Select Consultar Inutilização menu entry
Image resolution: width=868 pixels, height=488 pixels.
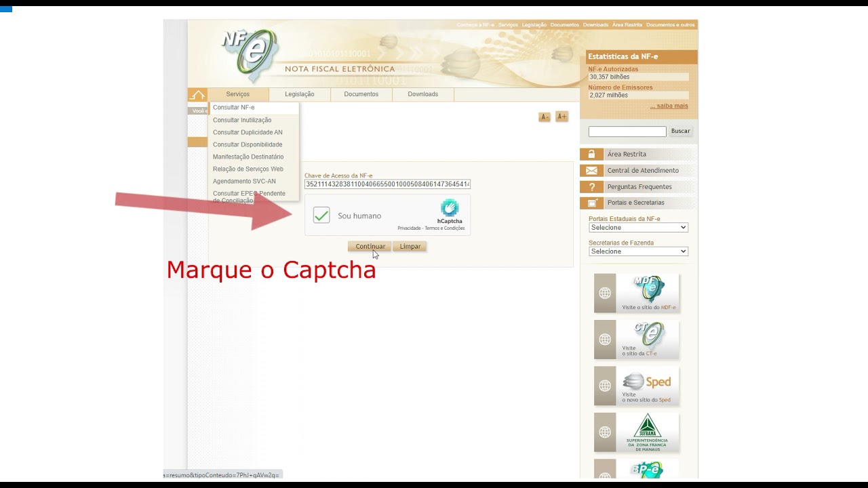tap(254, 120)
